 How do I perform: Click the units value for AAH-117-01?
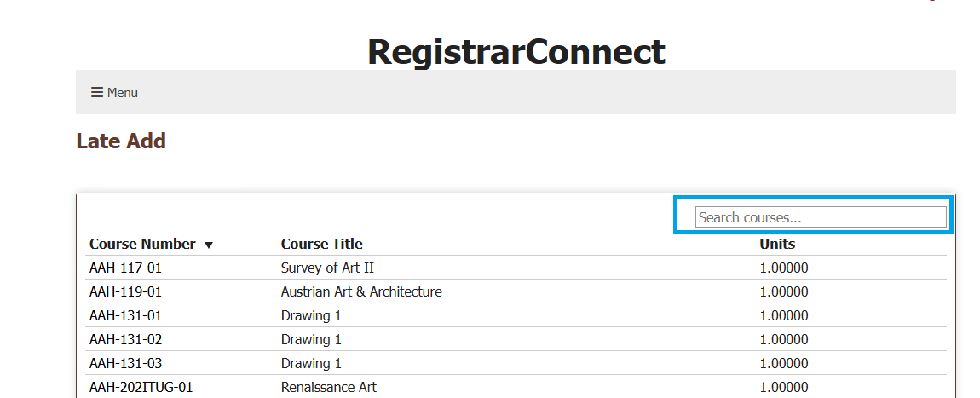(x=784, y=268)
